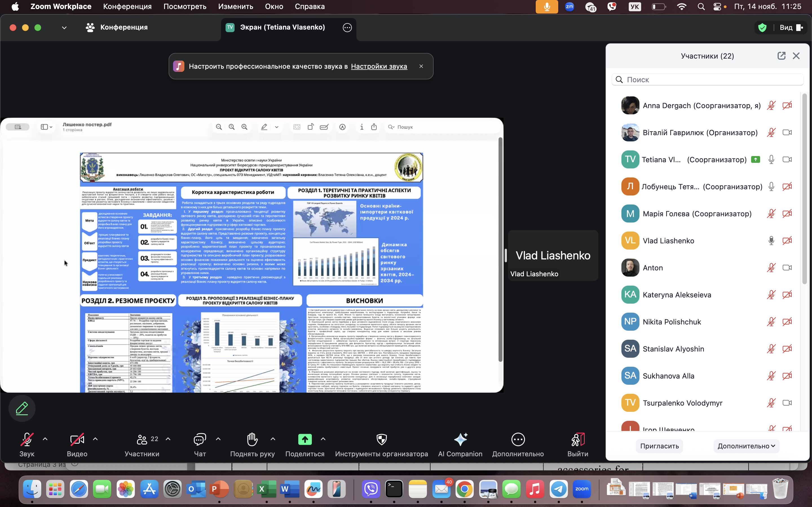Click the encryption shield icon

(762, 28)
